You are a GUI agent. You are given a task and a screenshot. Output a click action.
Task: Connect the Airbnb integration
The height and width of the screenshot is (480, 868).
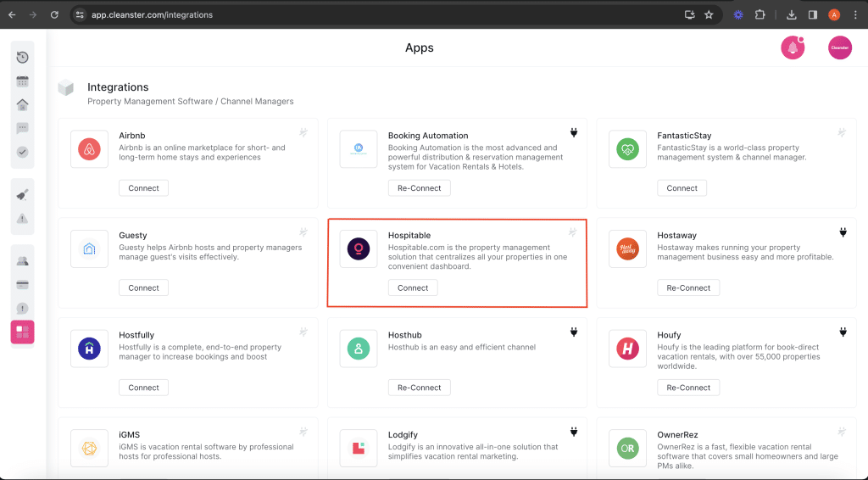[x=143, y=188]
